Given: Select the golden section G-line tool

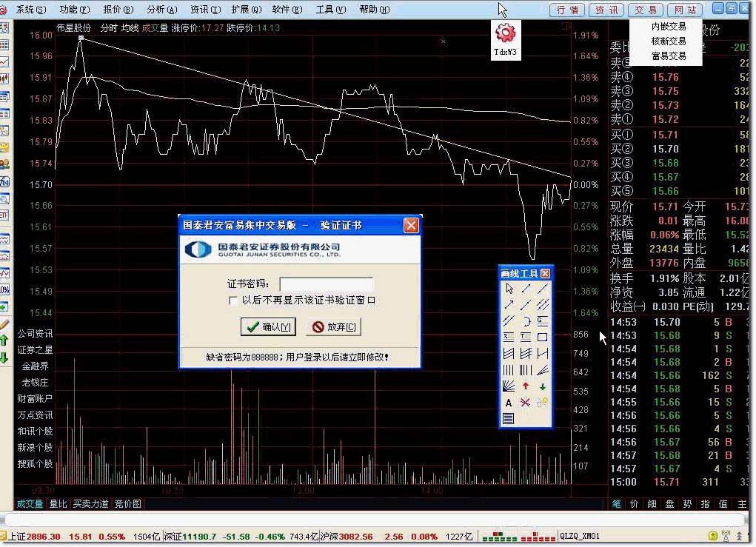Looking at the screenshot, I should click(x=543, y=321).
